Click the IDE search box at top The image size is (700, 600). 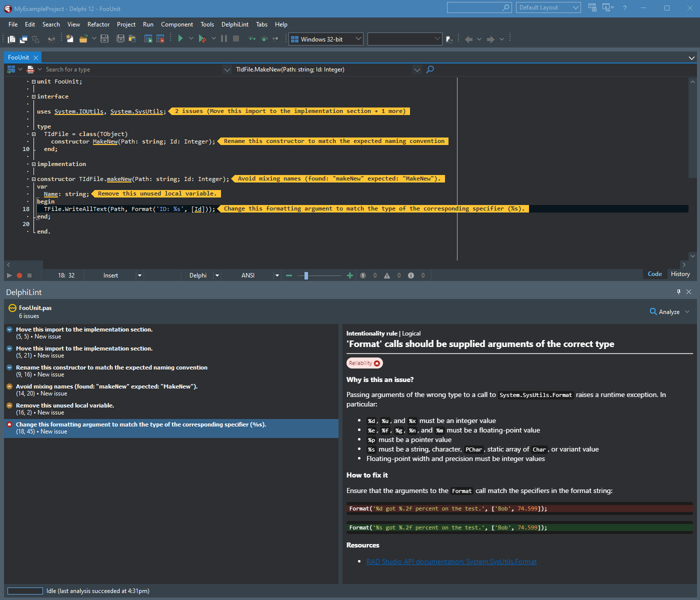479,7
